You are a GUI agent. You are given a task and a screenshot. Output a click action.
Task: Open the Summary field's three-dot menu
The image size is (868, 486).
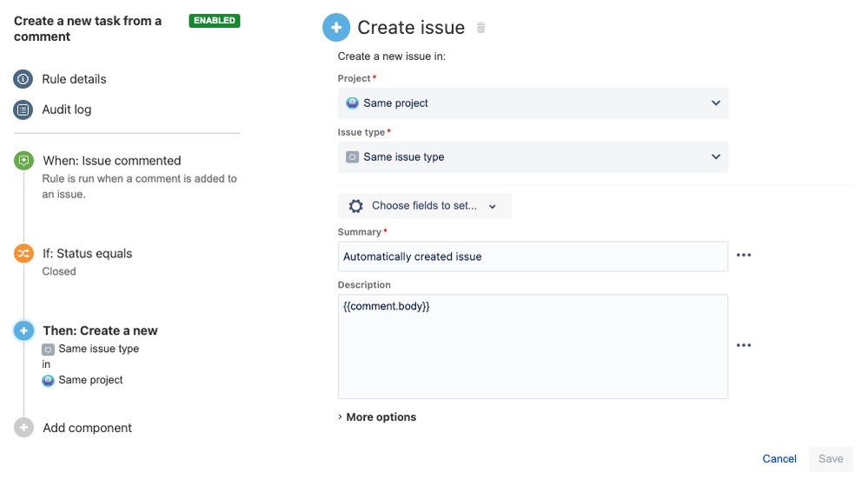coord(744,256)
